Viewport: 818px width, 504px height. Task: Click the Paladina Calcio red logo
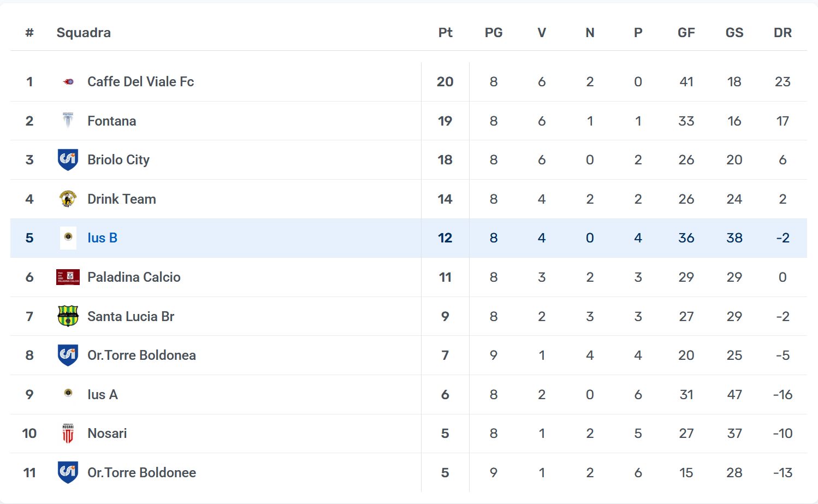68,277
